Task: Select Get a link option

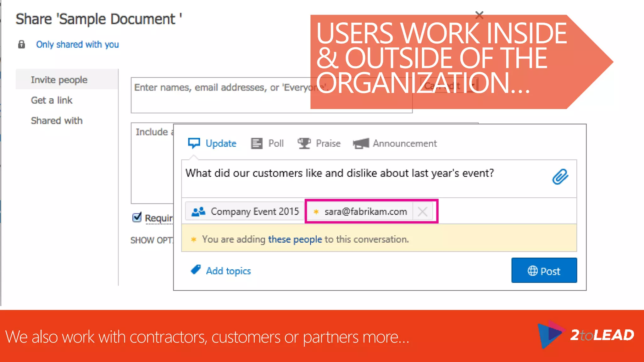Action: click(x=52, y=100)
